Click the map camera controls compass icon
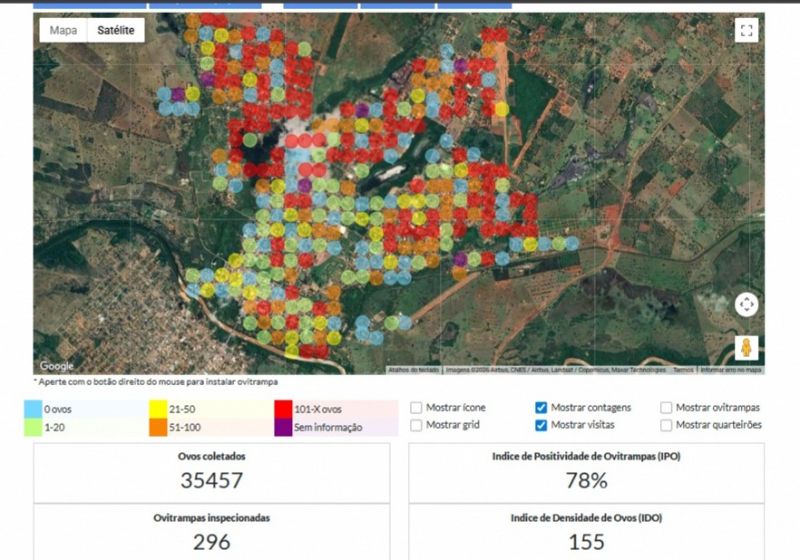Screen dimensions: 800x560 [x=746, y=304]
